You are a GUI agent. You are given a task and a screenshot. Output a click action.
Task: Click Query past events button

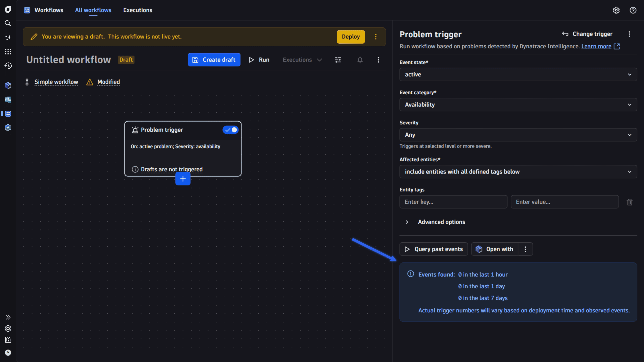click(434, 249)
